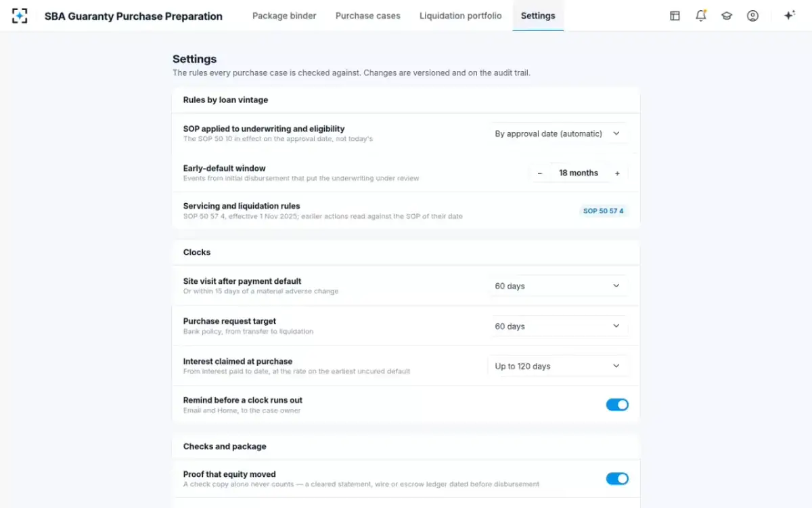Click the app logo icon
The image size is (812, 508).
20,16
